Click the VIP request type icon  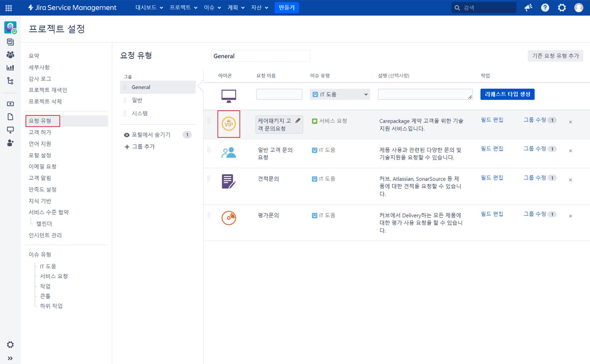[229, 124]
